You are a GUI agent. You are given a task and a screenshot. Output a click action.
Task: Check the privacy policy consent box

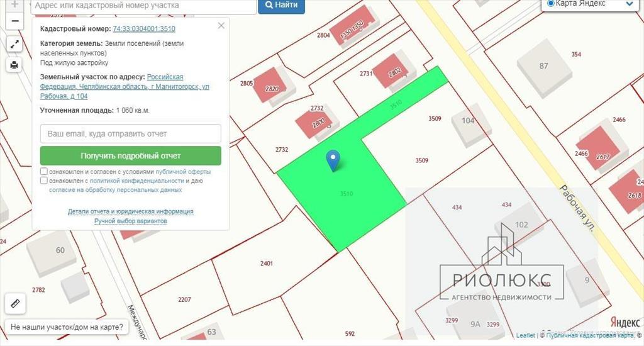pos(44,181)
